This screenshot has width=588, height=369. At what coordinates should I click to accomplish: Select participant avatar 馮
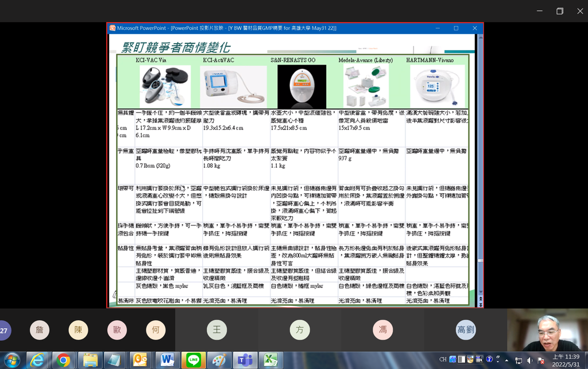click(382, 330)
